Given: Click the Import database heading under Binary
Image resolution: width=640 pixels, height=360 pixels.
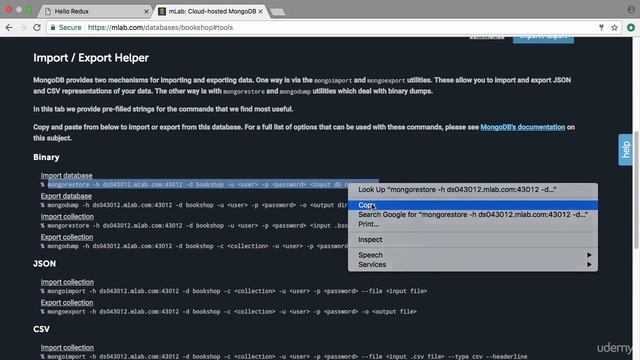Looking at the screenshot, I should (x=66, y=176).
